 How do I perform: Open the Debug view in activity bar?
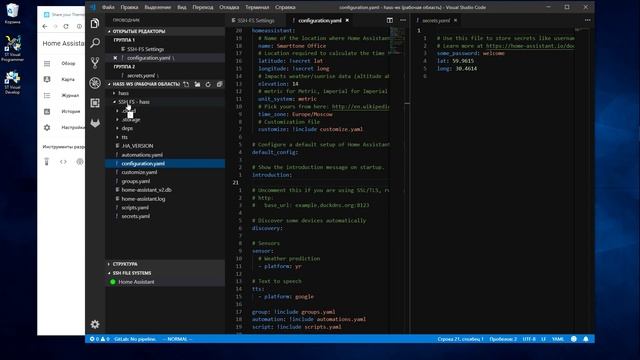pyautogui.click(x=95, y=83)
